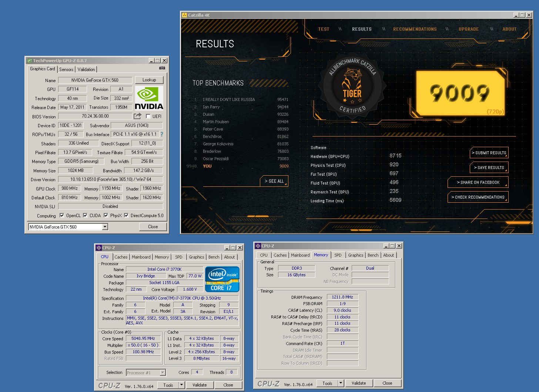Close the right CPU-Z Memory window via X

coord(399,246)
